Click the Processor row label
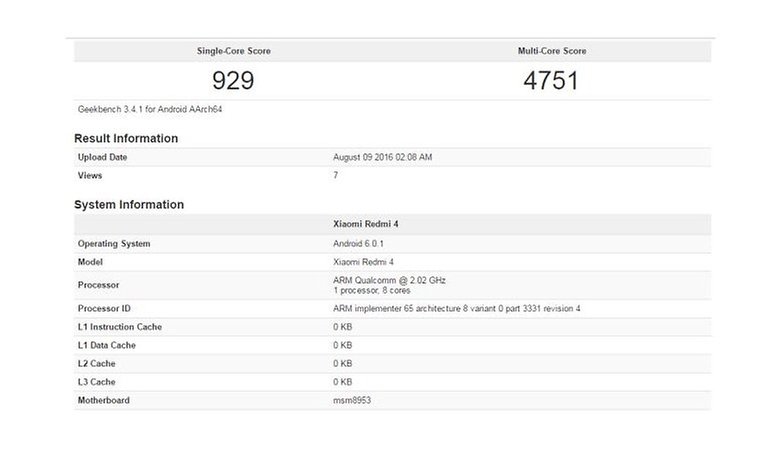Viewport: 782px width, 451px height. [98, 285]
